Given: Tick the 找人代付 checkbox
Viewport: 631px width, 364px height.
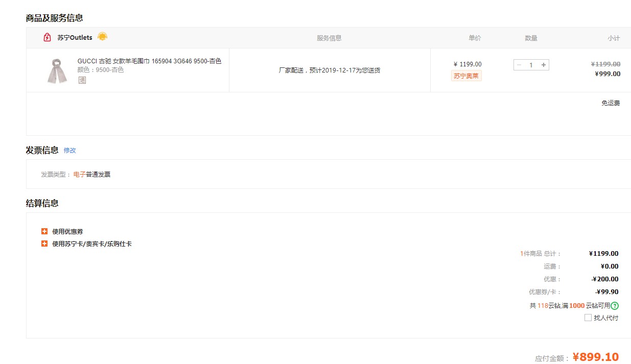Looking at the screenshot, I should coord(588,318).
